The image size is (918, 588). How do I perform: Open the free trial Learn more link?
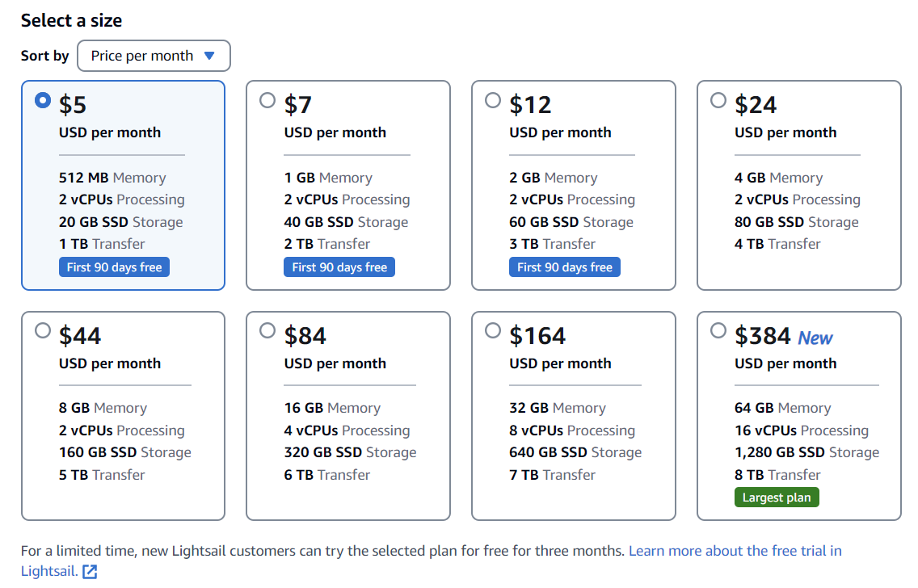[735, 551]
